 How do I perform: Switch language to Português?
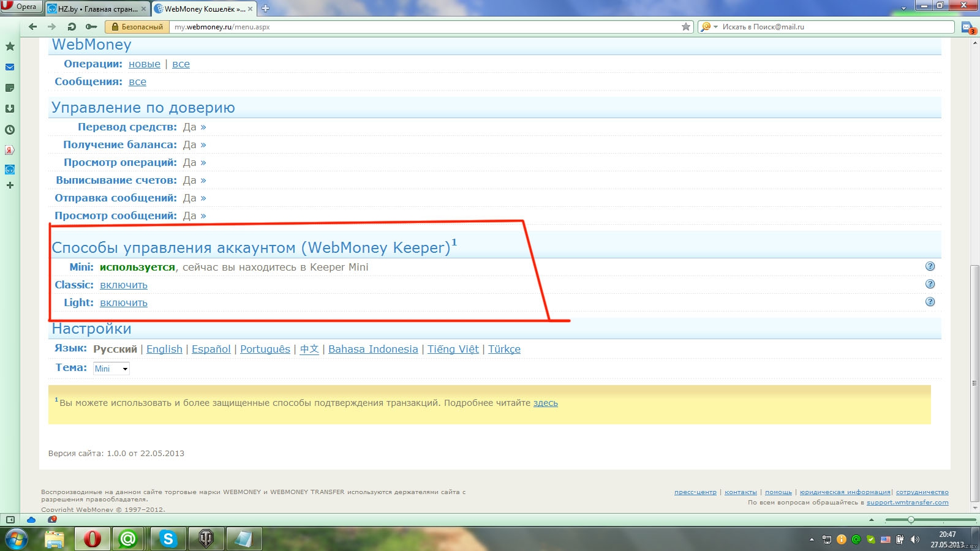pyautogui.click(x=265, y=349)
